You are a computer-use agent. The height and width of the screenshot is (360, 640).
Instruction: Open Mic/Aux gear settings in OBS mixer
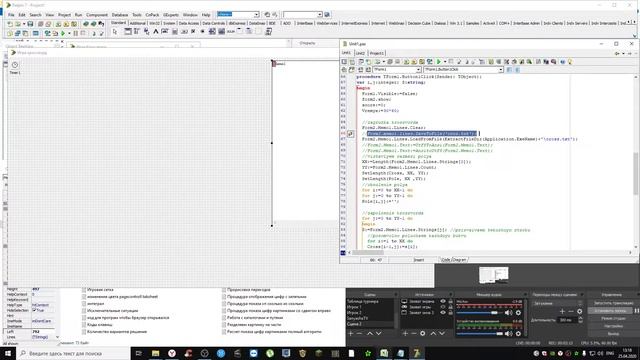tap(518, 313)
